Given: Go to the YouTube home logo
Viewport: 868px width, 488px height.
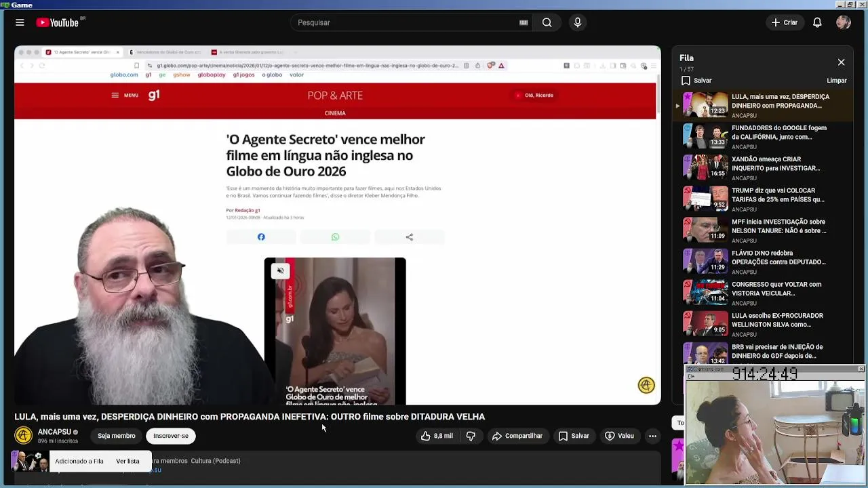Looking at the screenshot, I should point(58,22).
